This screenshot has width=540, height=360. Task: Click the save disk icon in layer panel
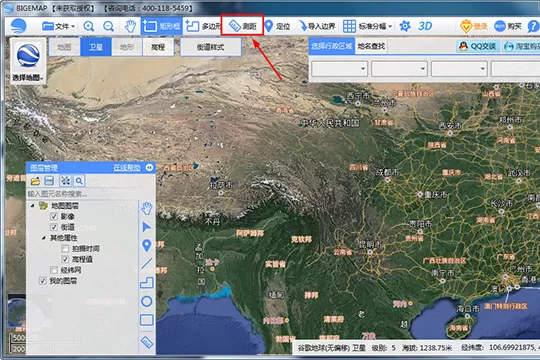(49, 181)
